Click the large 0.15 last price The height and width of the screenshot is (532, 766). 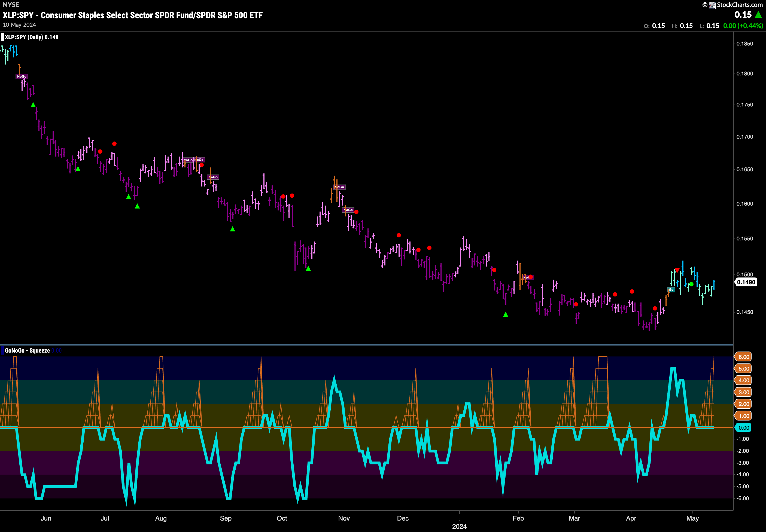(x=743, y=15)
